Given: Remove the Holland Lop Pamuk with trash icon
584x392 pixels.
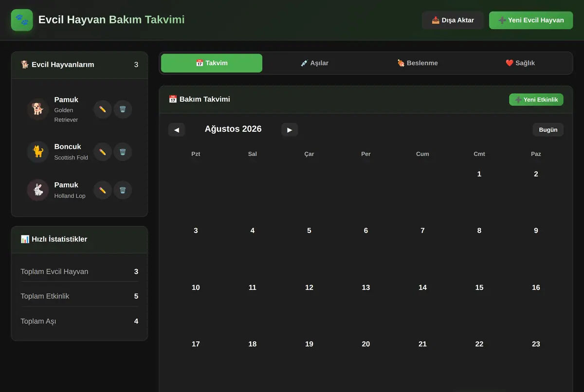Looking at the screenshot, I should point(123,190).
